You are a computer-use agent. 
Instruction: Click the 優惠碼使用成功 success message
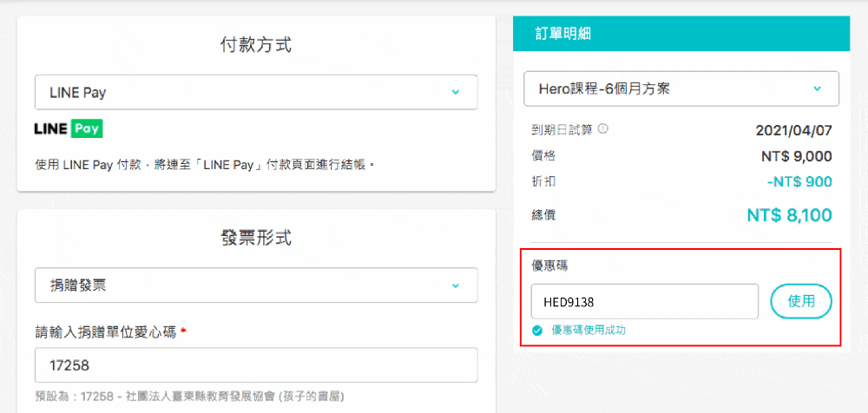(x=588, y=331)
